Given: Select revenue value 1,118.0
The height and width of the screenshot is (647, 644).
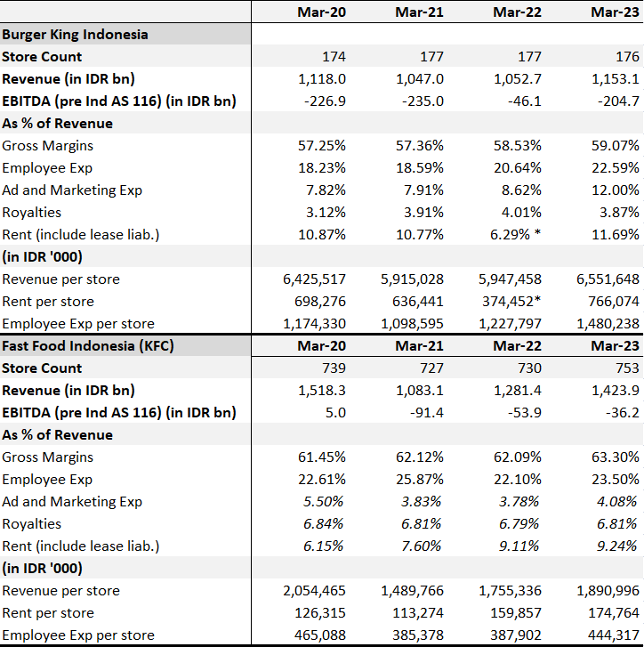Looking at the screenshot, I should (x=322, y=79).
